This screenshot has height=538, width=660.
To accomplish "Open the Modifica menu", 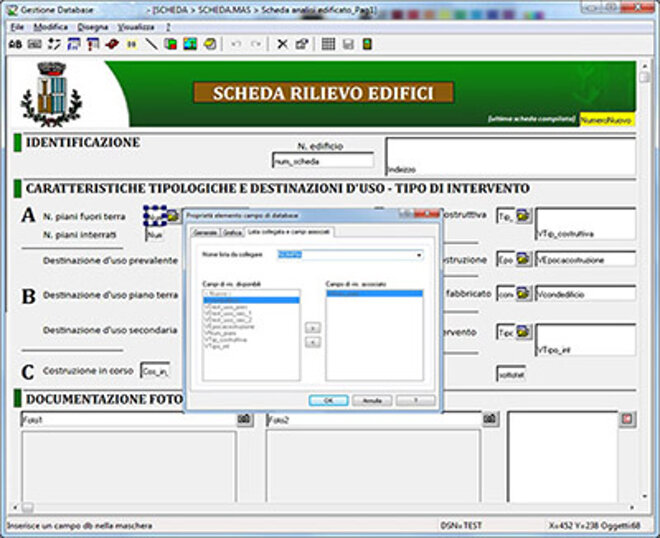I will point(50,27).
